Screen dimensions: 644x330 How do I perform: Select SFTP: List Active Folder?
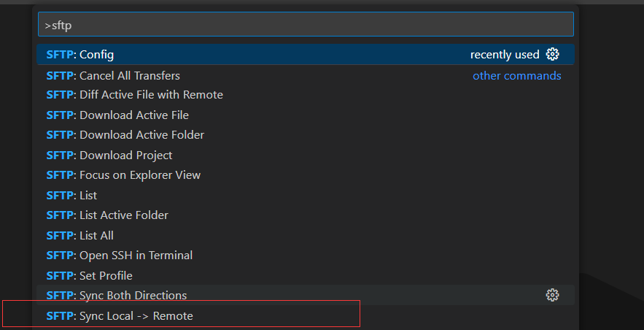click(x=306, y=215)
